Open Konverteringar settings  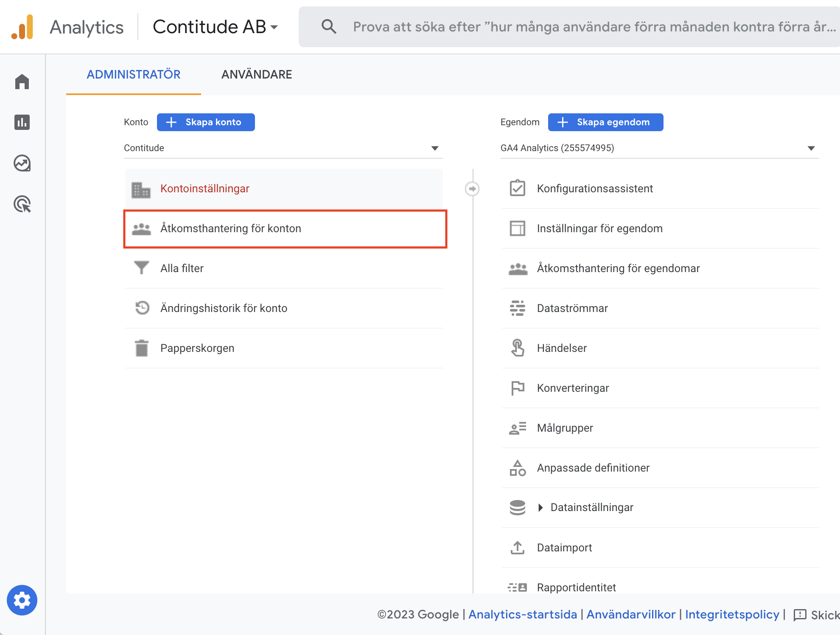point(573,388)
